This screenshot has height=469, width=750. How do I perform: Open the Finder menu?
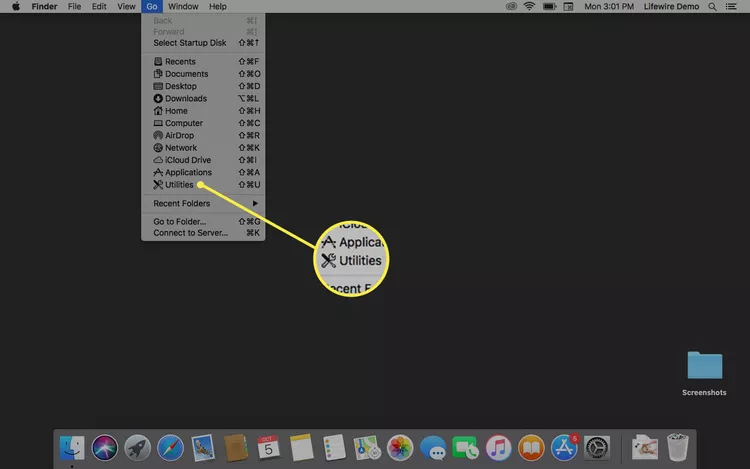click(44, 7)
